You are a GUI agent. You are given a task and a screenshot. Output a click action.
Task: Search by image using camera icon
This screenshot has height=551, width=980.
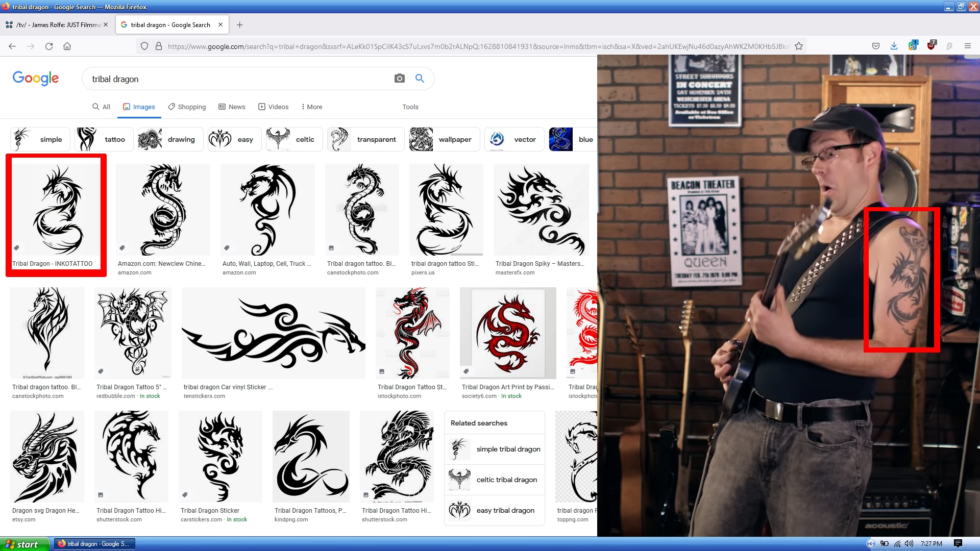[x=400, y=79]
